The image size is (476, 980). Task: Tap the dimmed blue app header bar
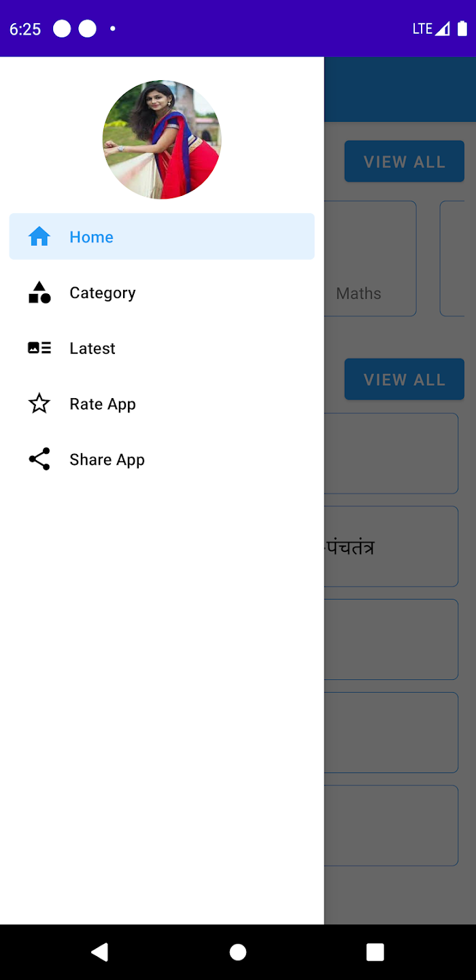tap(400, 89)
